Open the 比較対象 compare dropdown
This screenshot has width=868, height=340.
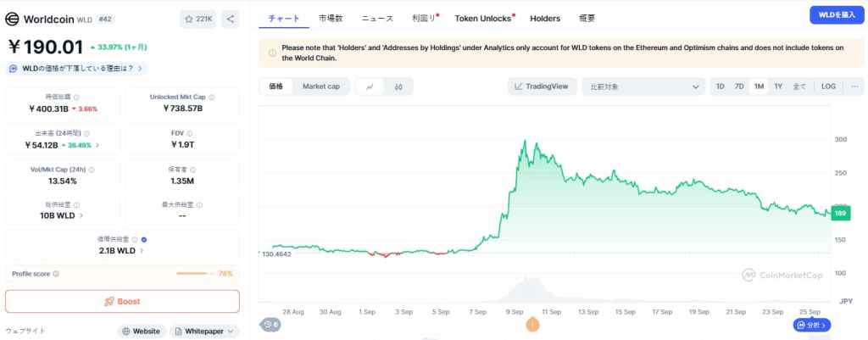(x=643, y=86)
